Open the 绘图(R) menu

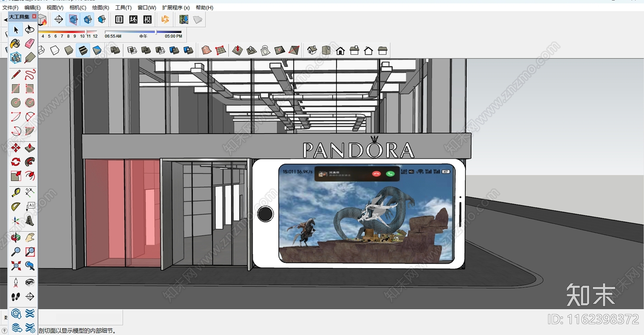coord(101,8)
